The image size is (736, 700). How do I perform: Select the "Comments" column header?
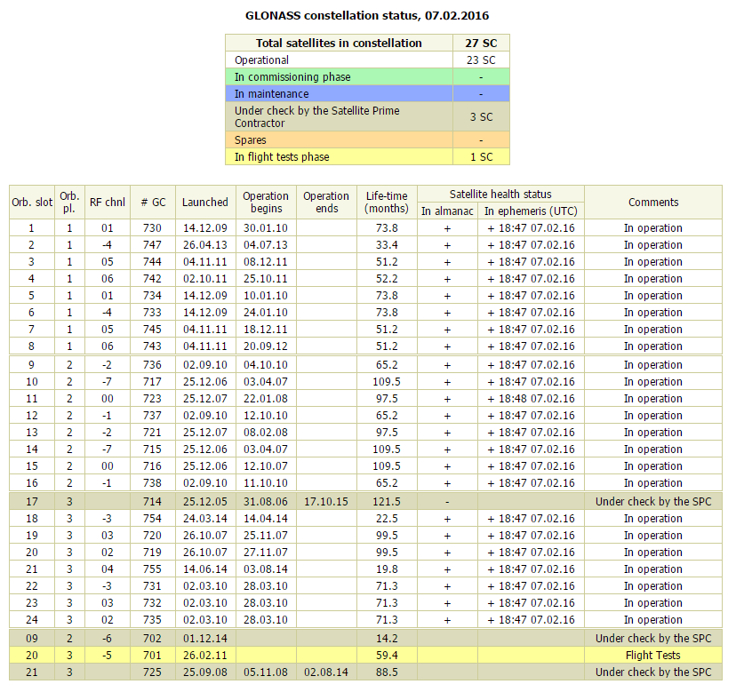tap(653, 203)
